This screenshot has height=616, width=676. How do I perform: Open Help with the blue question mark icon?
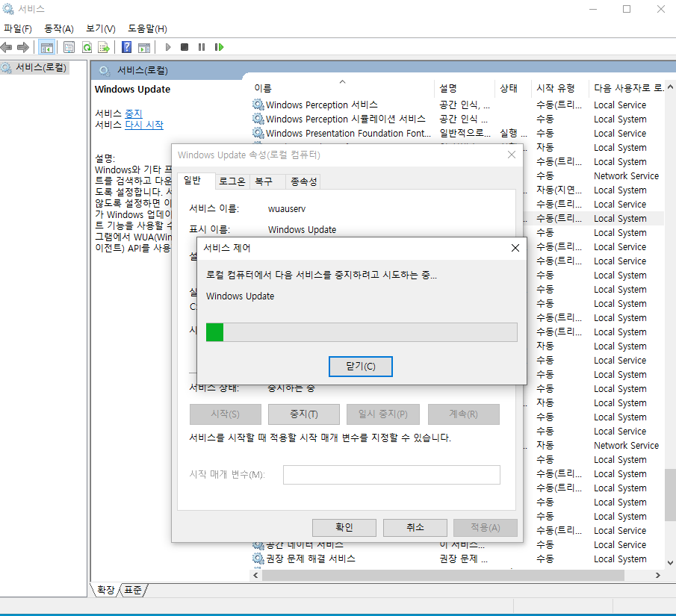pos(126,47)
